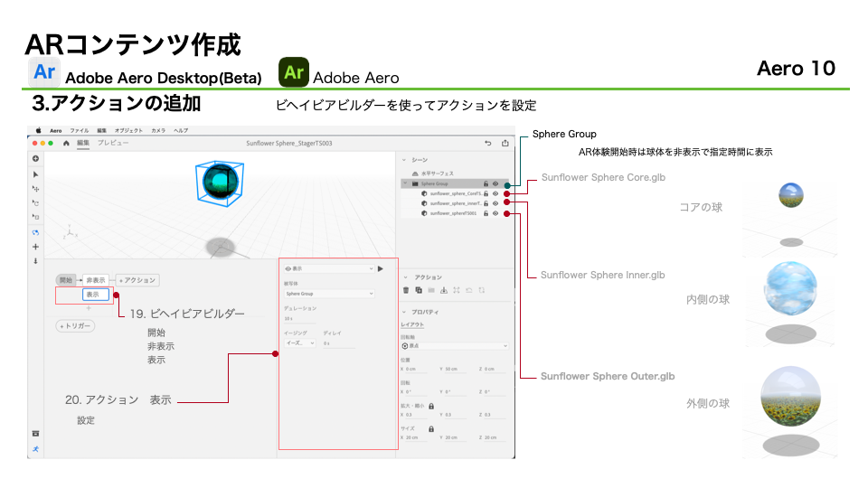The image size is (868, 488).
Task: Open the 表示 action type dropdown
Action: (329, 269)
